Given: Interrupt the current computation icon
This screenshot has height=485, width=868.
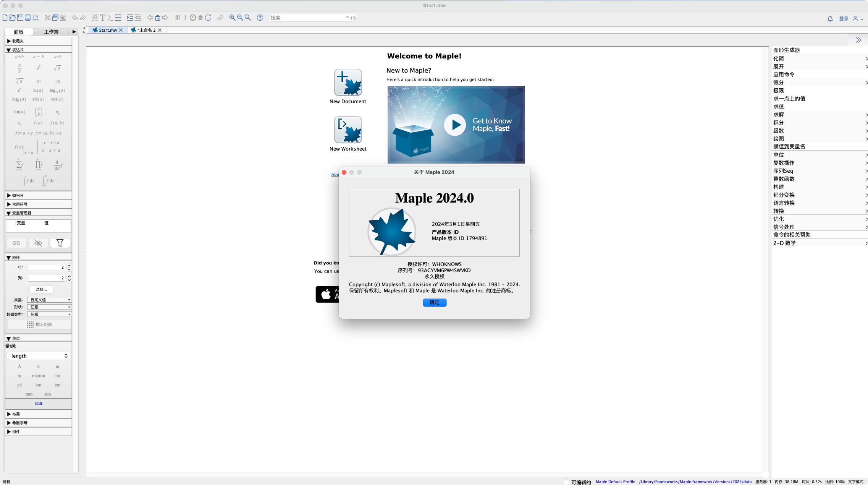Looking at the screenshot, I should coord(193,18).
